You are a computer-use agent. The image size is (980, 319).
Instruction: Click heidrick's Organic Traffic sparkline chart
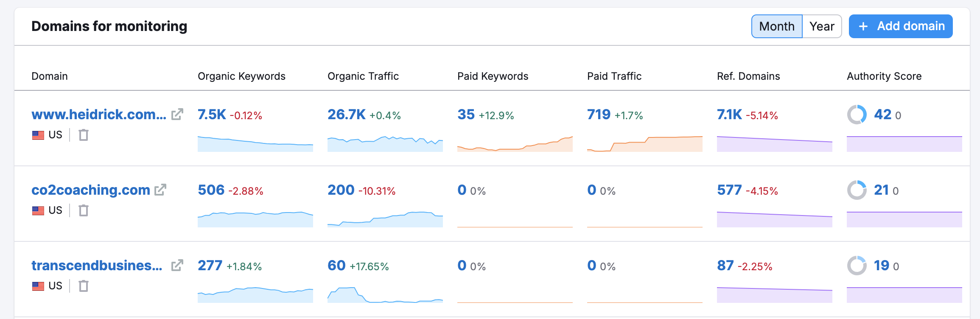[385, 144]
